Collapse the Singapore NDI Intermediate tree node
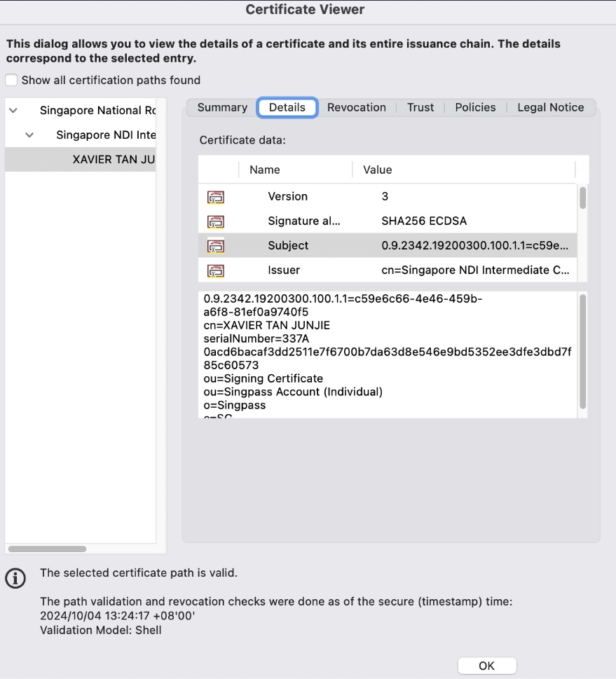Screen dimensions: 616x679 tap(29, 135)
